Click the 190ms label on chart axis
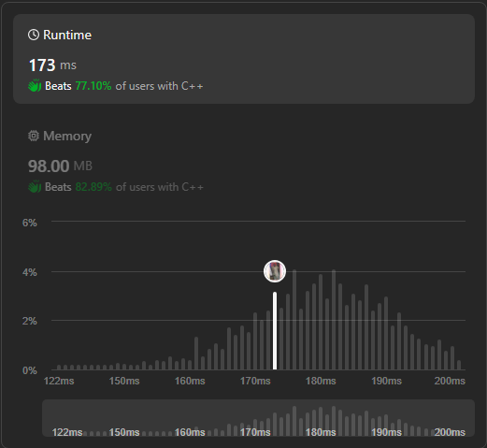Screen dimensions: 487x448 (386, 381)
